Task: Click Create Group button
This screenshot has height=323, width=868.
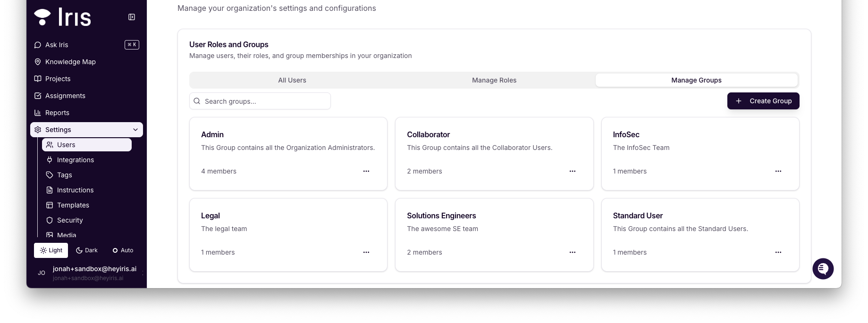Action: tap(763, 101)
